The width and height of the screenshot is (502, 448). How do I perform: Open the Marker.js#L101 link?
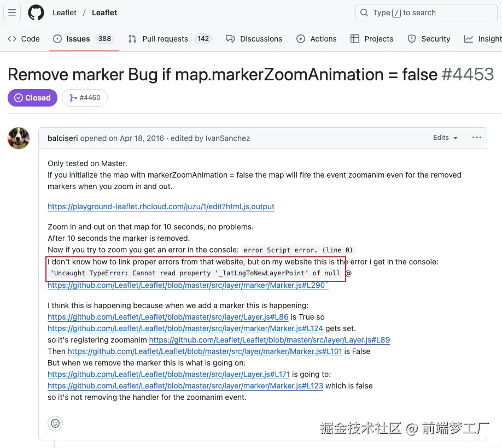205,351
